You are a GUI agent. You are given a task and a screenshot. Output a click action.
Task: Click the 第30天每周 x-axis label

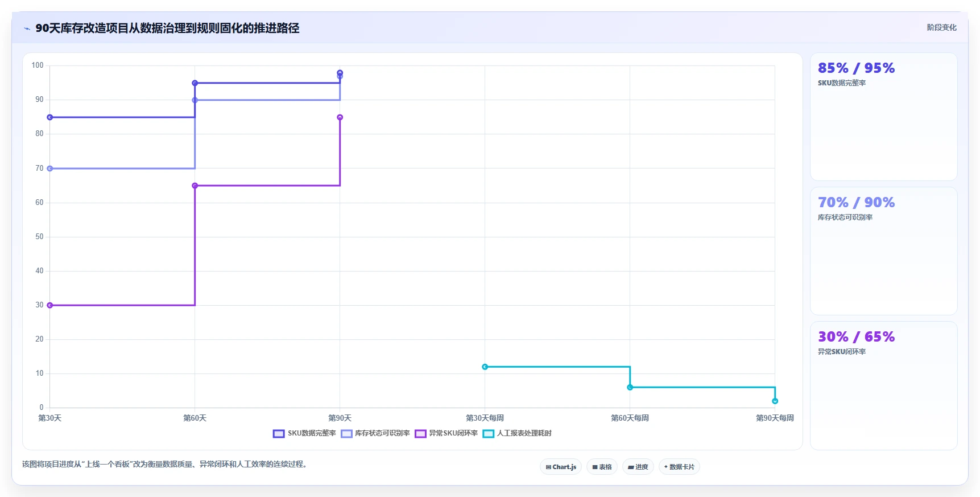(485, 418)
